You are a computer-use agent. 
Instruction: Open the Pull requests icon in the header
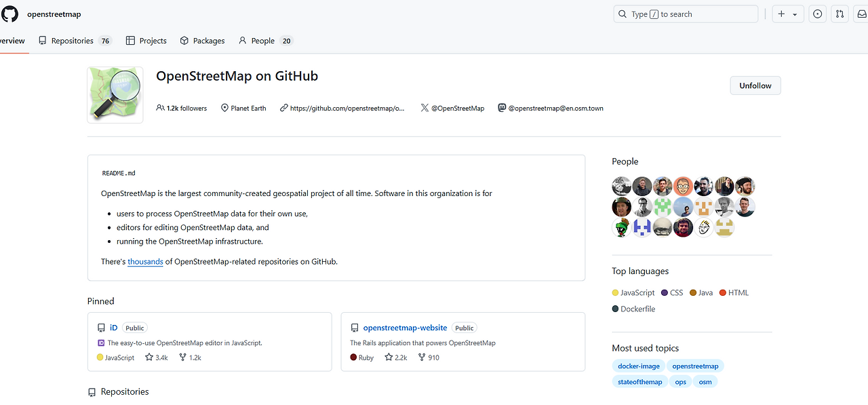tap(840, 14)
